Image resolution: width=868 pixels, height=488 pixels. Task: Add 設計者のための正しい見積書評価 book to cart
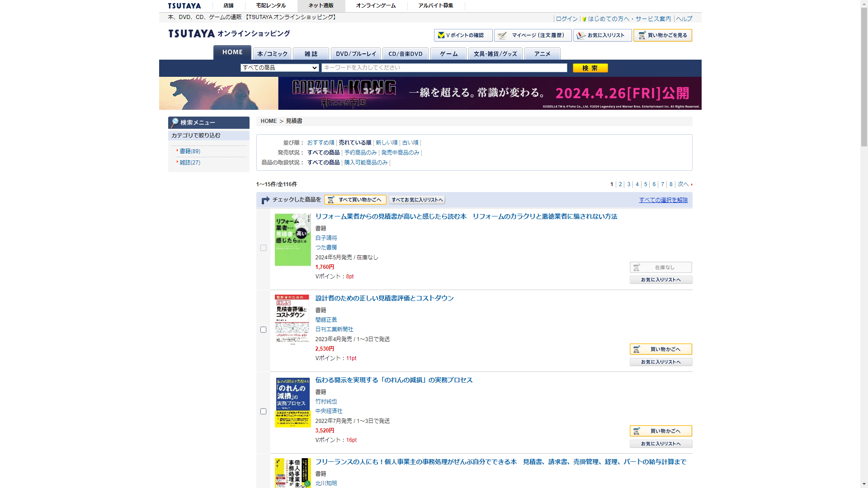[x=660, y=349]
